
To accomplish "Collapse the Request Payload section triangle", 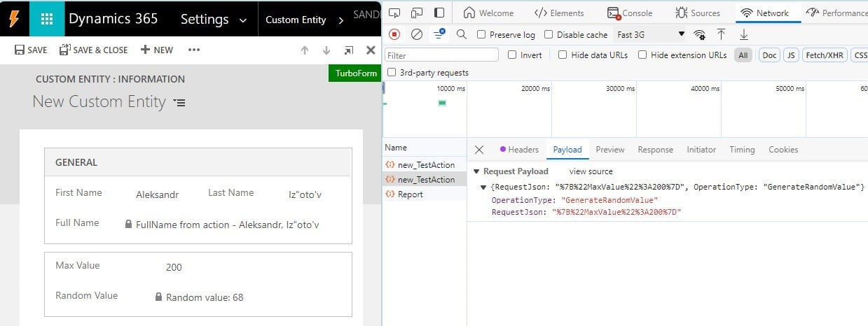I will click(476, 171).
